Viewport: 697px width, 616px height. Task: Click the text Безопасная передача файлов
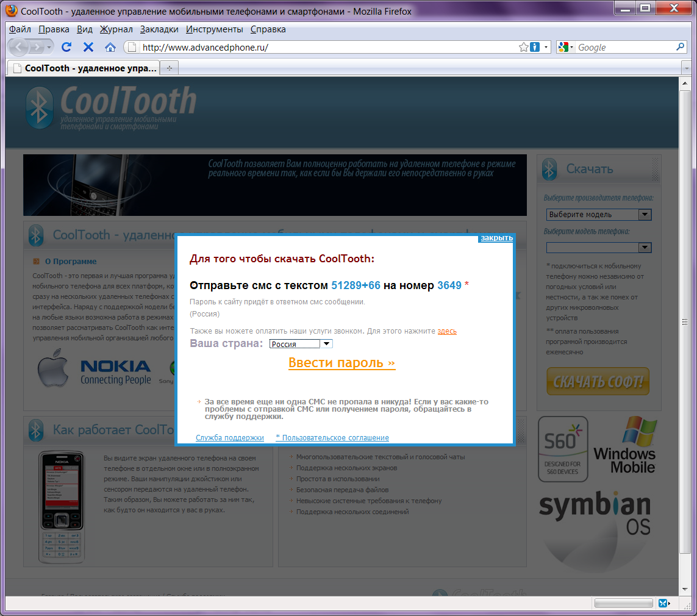[x=342, y=490]
